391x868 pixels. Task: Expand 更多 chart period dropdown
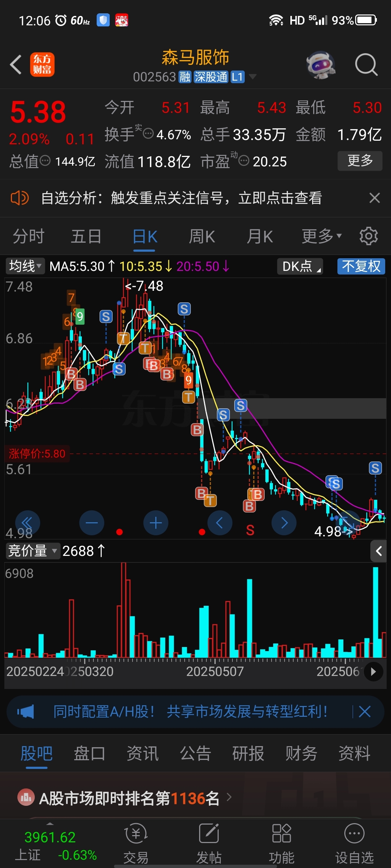(322, 236)
